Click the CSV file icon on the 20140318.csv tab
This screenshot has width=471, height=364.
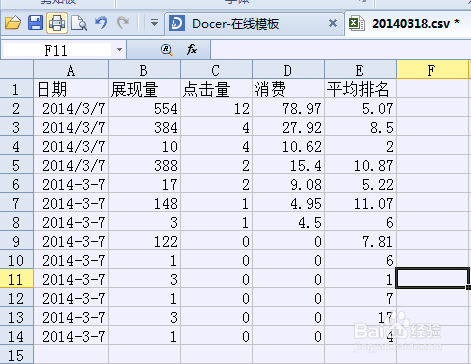coord(356,24)
